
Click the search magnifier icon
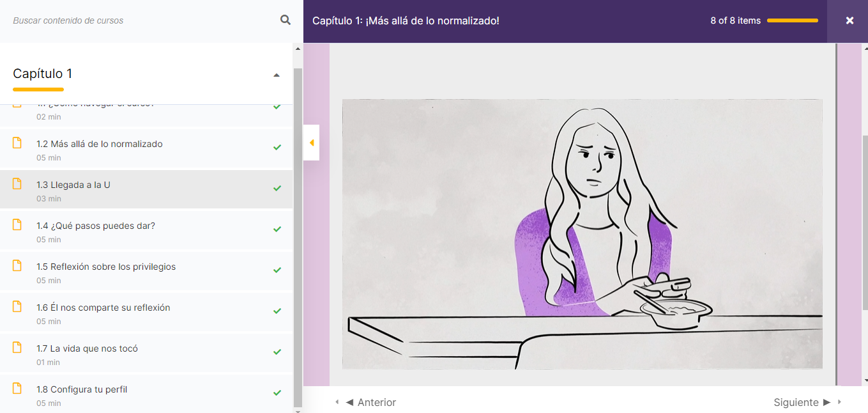click(286, 20)
